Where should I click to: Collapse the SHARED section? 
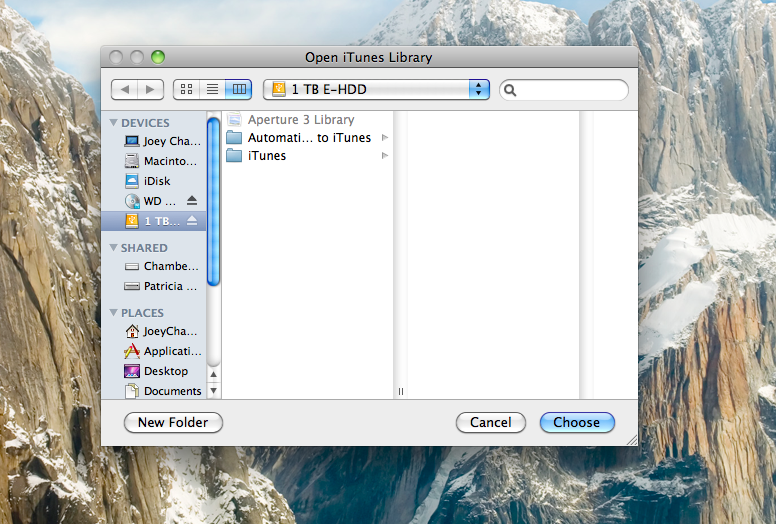click(113, 247)
